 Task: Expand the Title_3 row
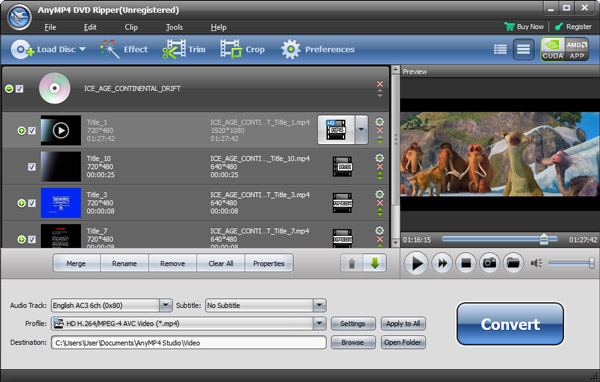click(x=21, y=203)
